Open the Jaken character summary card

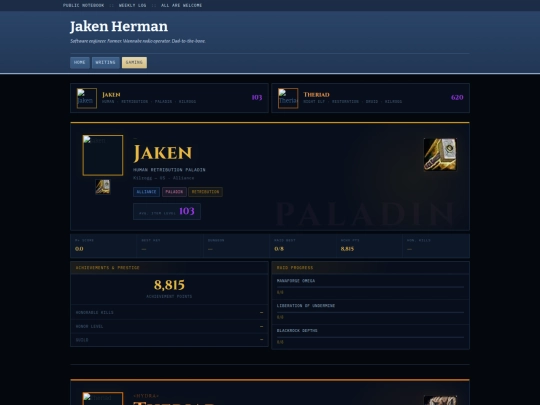click(169, 98)
